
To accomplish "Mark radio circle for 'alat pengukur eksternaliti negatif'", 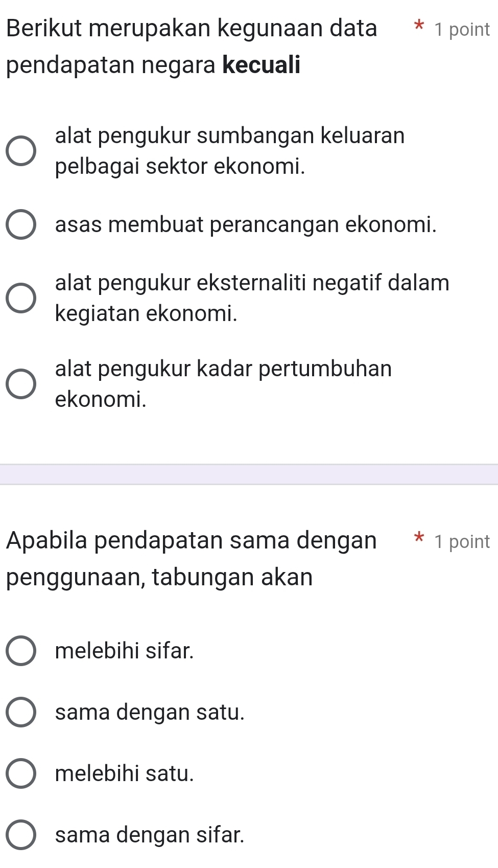I will click(x=21, y=298).
